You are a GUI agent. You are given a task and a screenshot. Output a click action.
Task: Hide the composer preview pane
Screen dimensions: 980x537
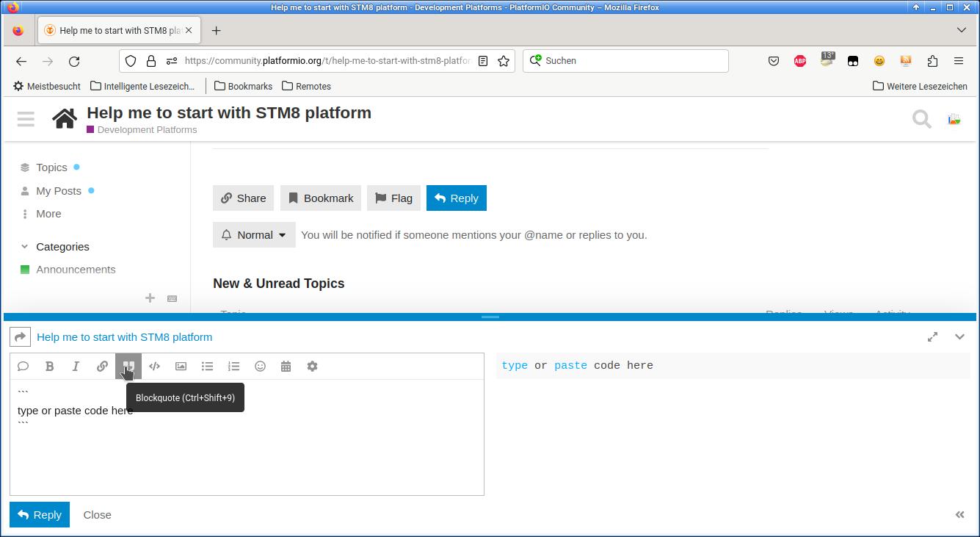tap(959, 514)
